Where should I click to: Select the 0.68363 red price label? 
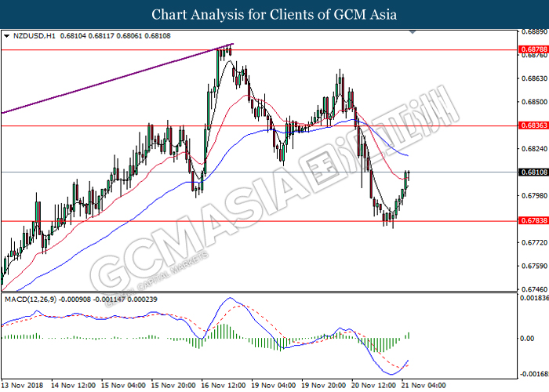(534, 125)
